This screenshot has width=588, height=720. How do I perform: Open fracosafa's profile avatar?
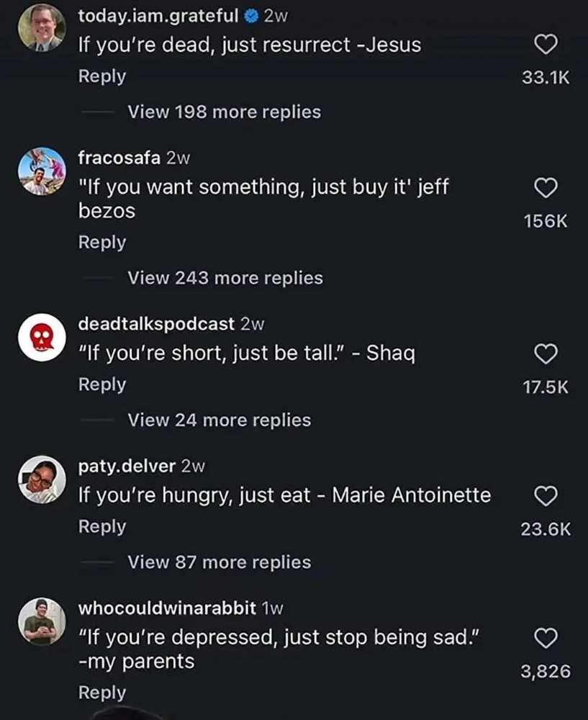coord(42,171)
